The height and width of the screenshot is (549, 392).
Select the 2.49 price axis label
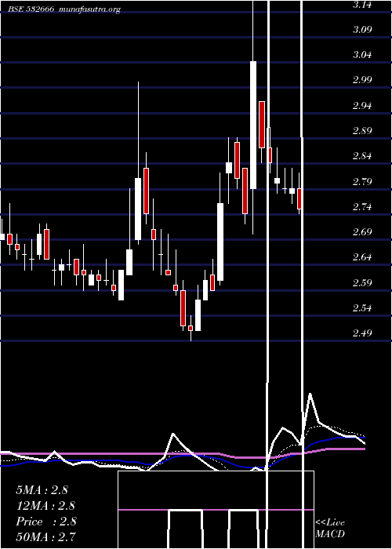tap(362, 333)
